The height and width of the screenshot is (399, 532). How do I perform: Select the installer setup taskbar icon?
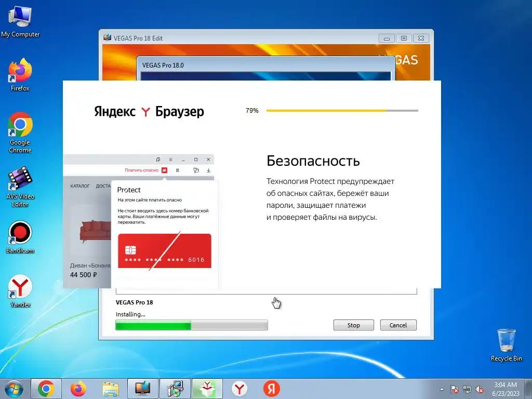175,389
